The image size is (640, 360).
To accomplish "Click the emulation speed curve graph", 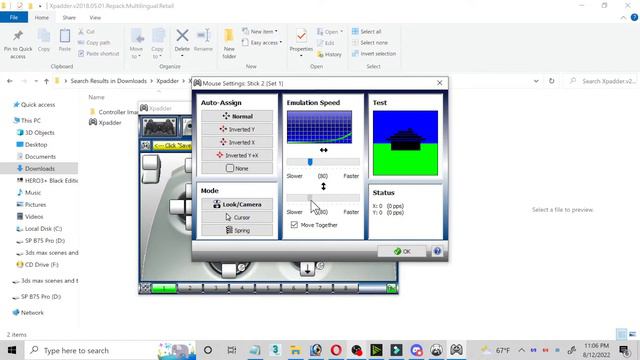I will (319, 127).
